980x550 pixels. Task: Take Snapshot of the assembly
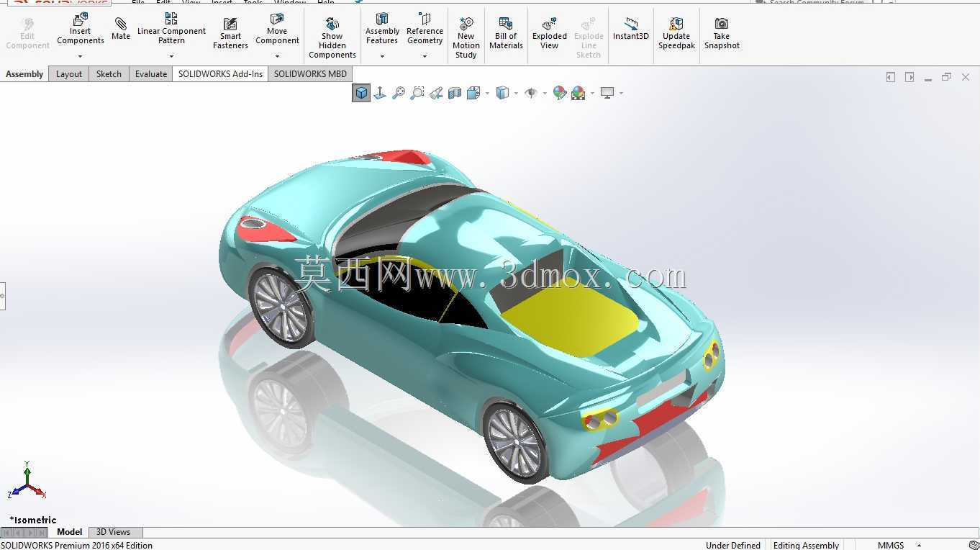pos(722,34)
